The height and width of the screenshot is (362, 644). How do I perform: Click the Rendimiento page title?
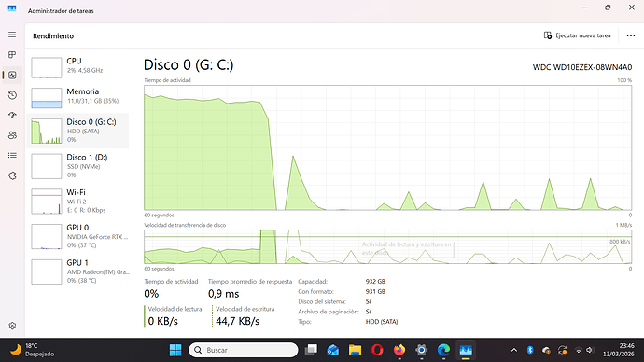(x=53, y=36)
